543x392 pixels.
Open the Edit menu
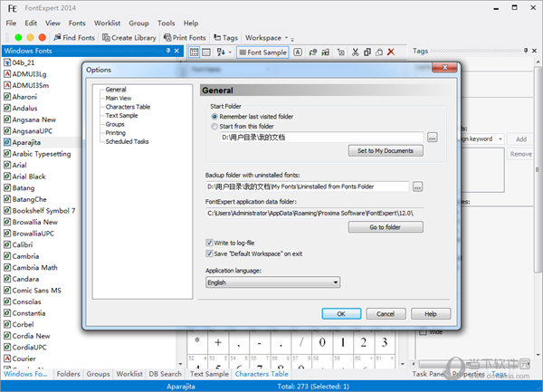click(31, 24)
